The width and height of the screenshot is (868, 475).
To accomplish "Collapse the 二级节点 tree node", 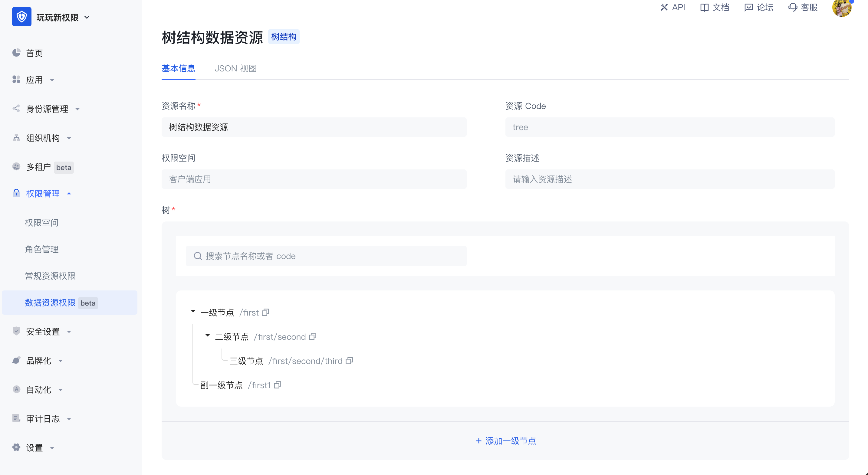I will pyautogui.click(x=208, y=336).
